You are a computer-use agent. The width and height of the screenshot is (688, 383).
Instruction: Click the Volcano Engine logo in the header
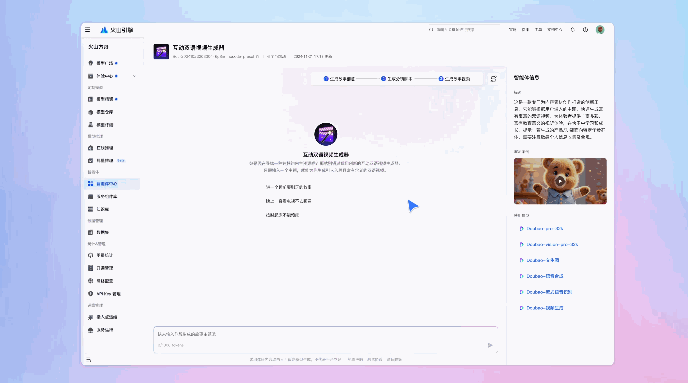click(x=117, y=30)
